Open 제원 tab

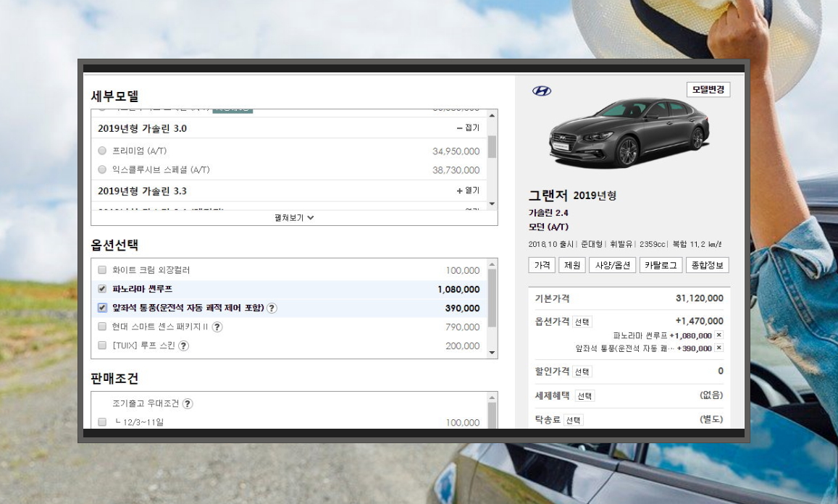pos(572,265)
